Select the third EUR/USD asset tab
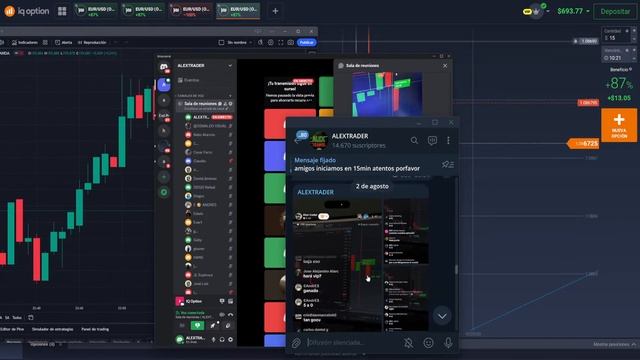Viewport: 640px width, 360px height. click(x=191, y=11)
